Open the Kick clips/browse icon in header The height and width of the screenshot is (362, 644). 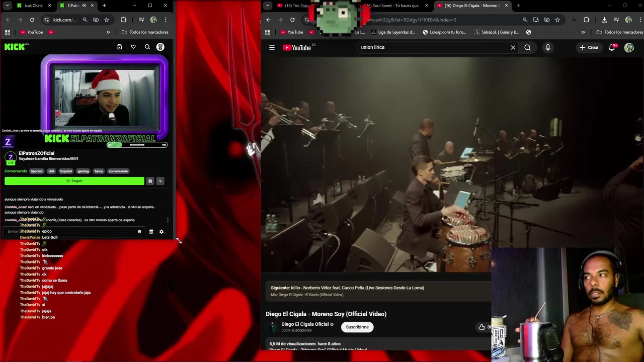(119, 47)
